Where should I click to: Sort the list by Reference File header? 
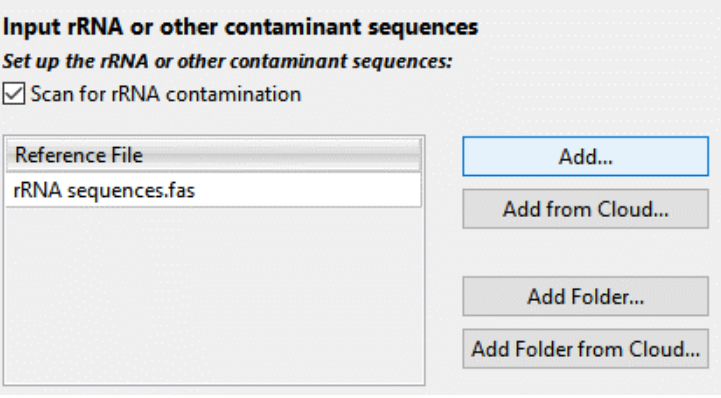pyautogui.click(x=213, y=155)
